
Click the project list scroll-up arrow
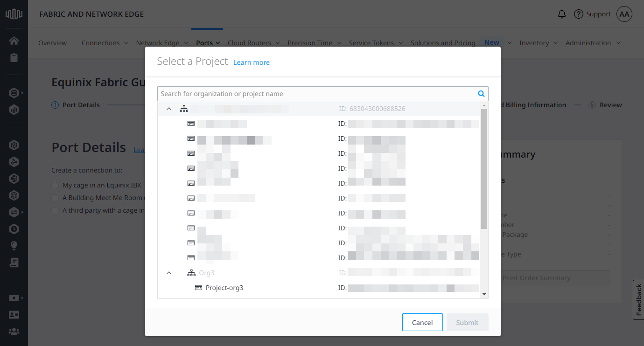(484, 106)
